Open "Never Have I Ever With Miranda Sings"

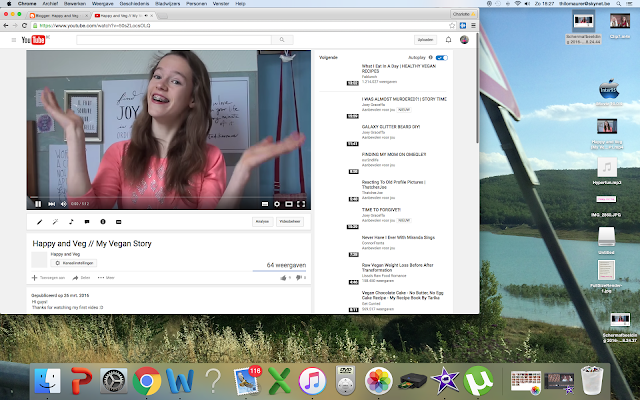click(x=398, y=238)
